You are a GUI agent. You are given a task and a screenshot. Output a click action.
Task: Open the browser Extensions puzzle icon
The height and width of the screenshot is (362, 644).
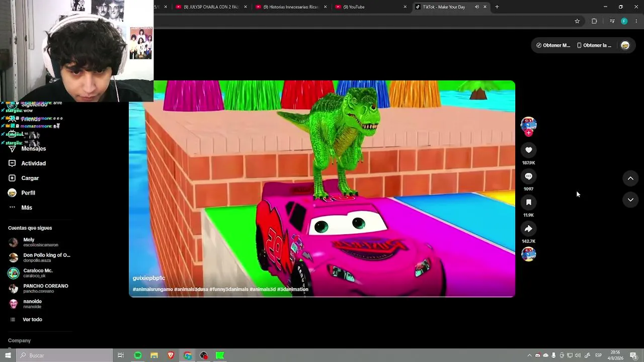coord(594,21)
